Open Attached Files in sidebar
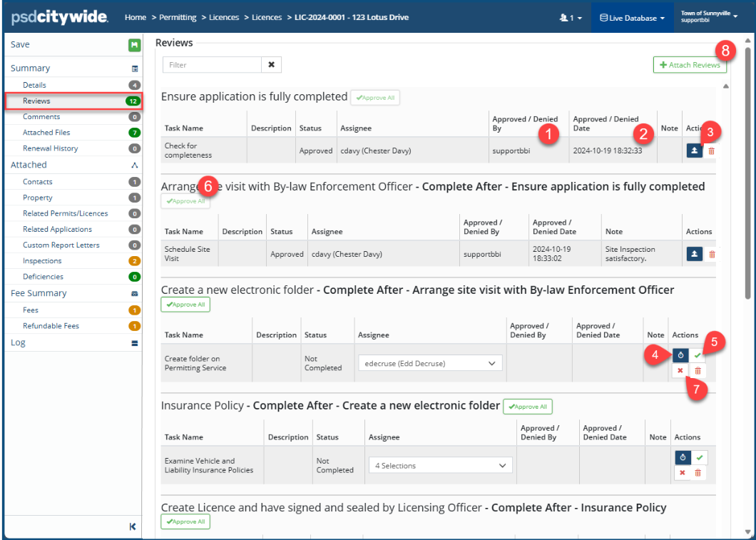 [46, 133]
